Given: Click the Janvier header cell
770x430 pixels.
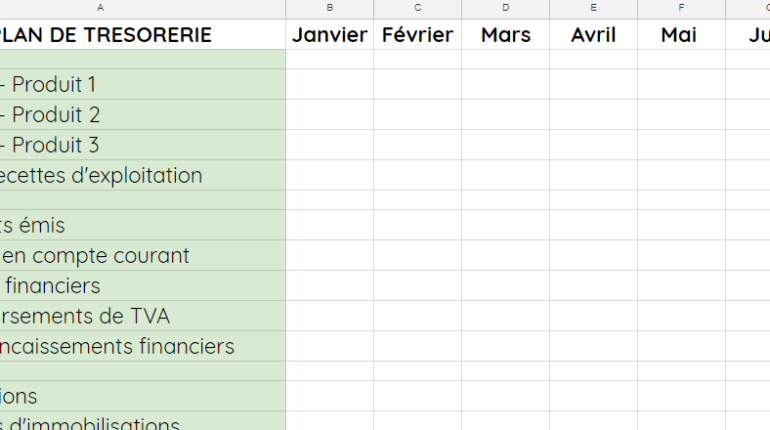Looking at the screenshot, I should pyautogui.click(x=330, y=34).
